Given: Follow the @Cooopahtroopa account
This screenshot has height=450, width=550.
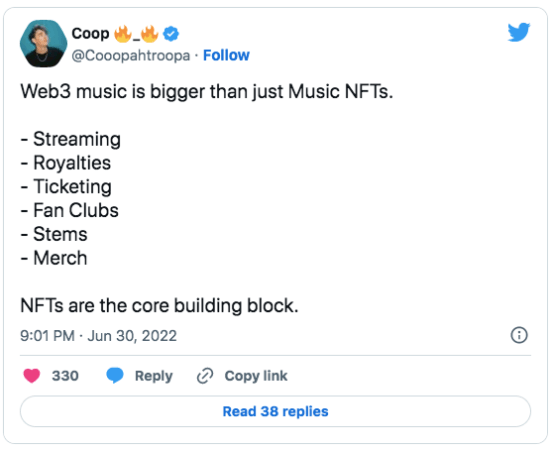Looking at the screenshot, I should [226, 55].
